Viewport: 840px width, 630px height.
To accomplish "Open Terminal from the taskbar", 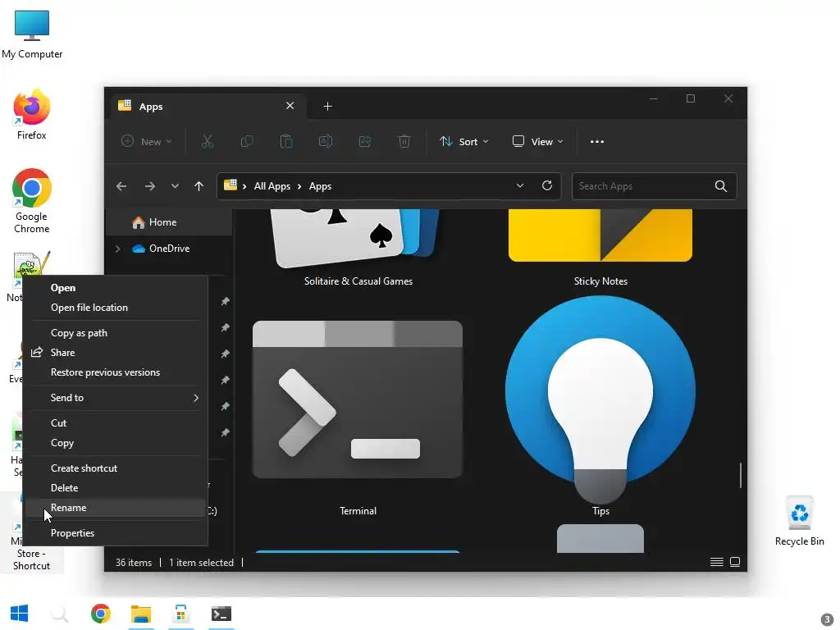I will [221, 614].
